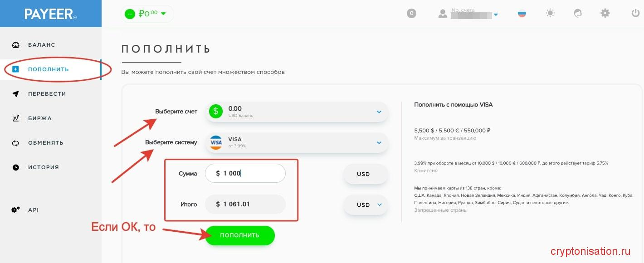Viewport: 644px width, 263px height.
Task: Open the API sidebar item
Action: [33, 210]
